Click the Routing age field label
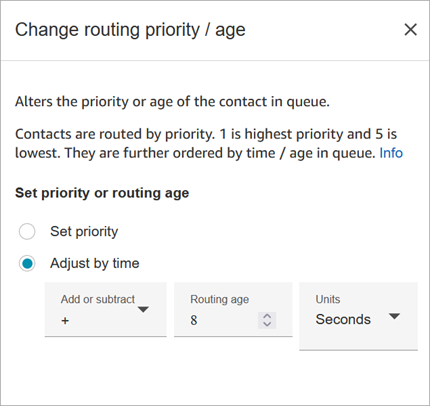 219,299
